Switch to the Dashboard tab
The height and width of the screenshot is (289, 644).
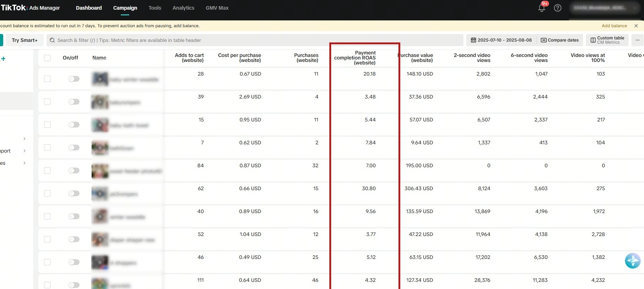click(89, 8)
